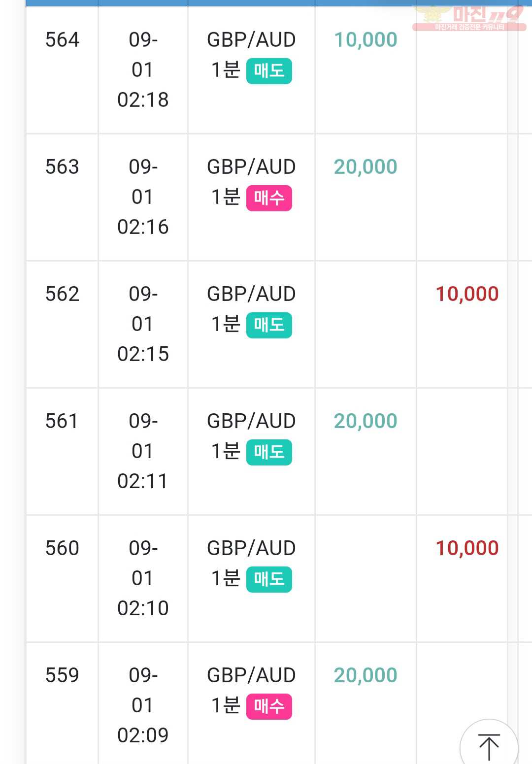Click the red 10,000 loss in row 562
The width and height of the screenshot is (532, 764).
click(467, 294)
